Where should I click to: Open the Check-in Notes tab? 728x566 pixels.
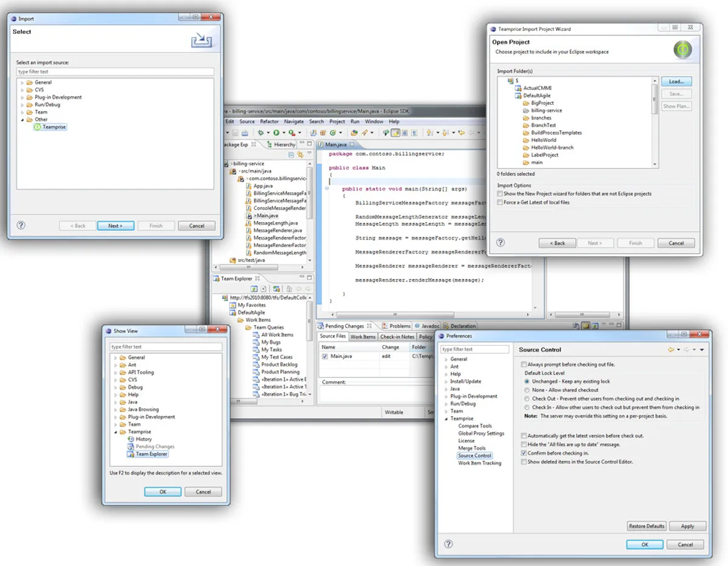[397, 337]
